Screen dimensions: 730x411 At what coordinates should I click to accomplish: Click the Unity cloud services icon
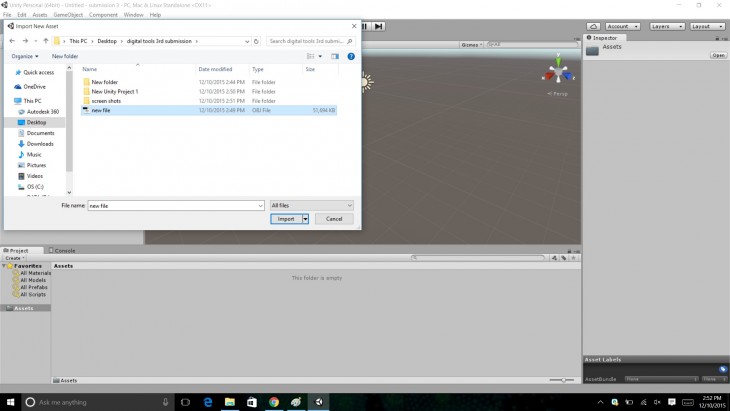(592, 26)
